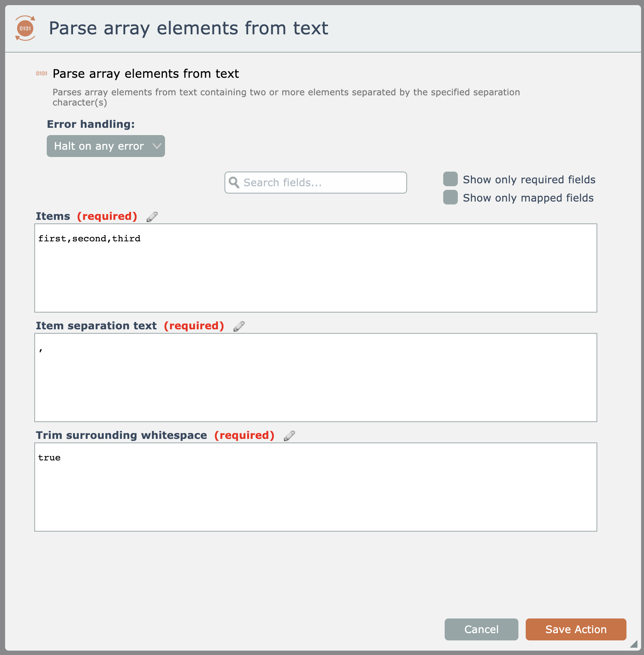The width and height of the screenshot is (644, 655).
Task: Click pencil icon beside Trim surrounding whitespace
Action: pos(289,436)
